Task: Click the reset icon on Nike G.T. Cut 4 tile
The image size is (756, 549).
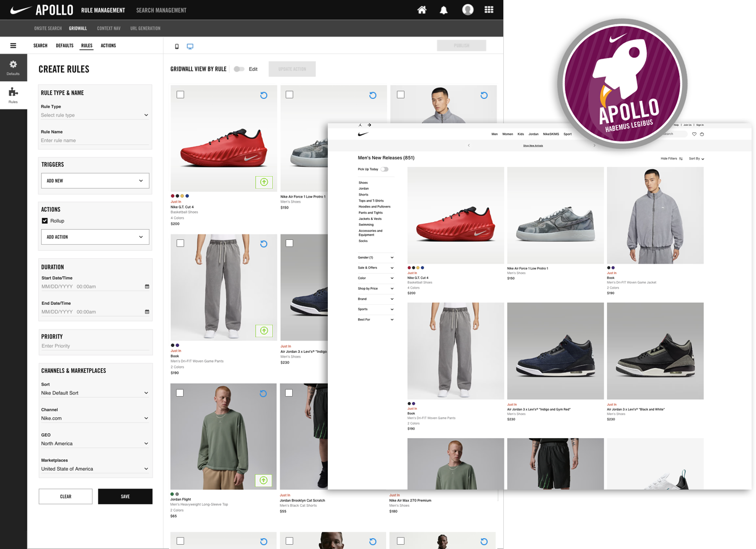Action: coord(264,95)
